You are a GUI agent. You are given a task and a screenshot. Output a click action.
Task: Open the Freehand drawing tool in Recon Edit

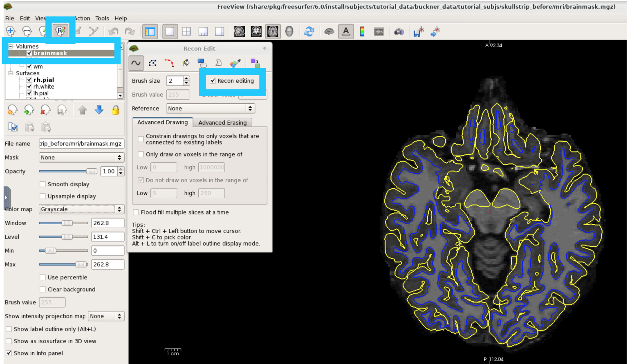[136, 63]
